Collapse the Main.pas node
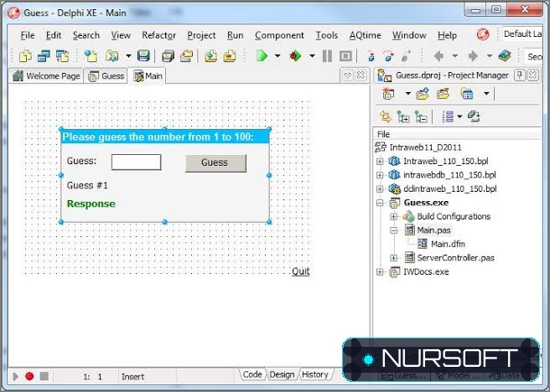Screen dimensions: 550x392 click(393, 230)
